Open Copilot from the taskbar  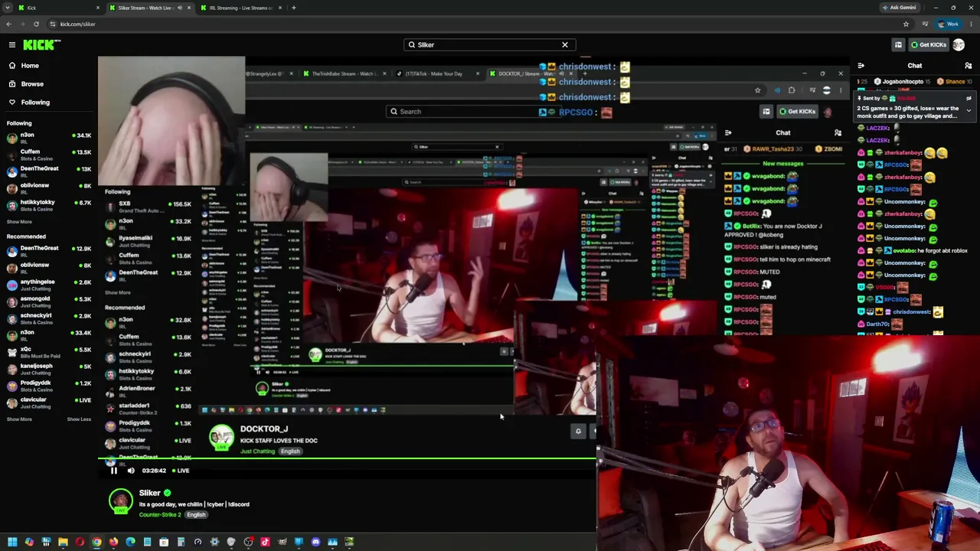point(29,542)
